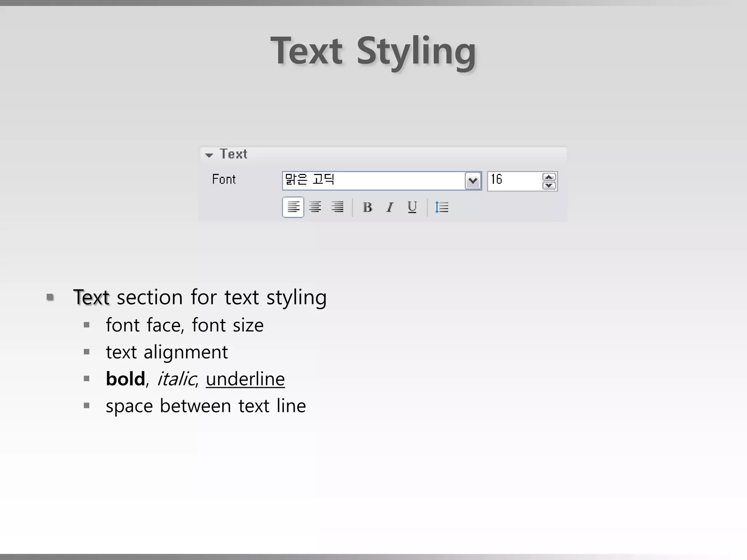Click the Font label in the panel
This screenshot has height=560, width=747.
[x=224, y=179]
